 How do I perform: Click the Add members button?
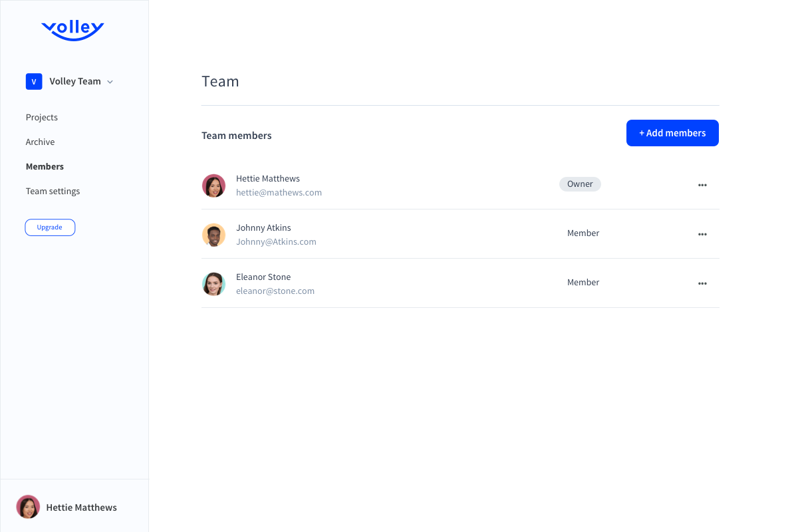tap(672, 133)
